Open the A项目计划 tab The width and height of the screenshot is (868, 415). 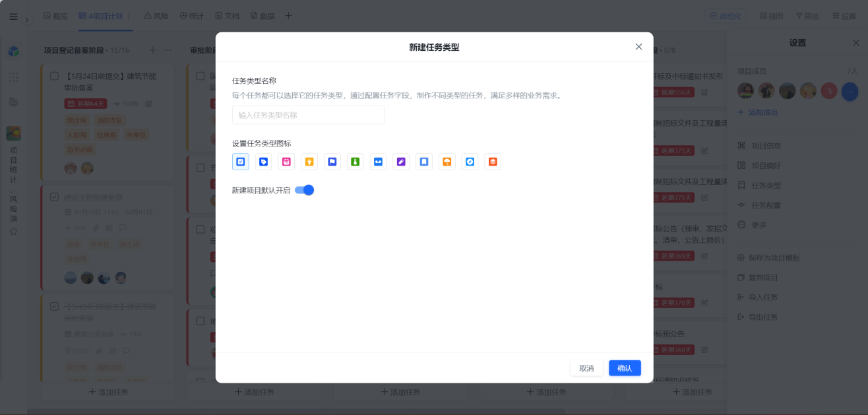click(101, 16)
